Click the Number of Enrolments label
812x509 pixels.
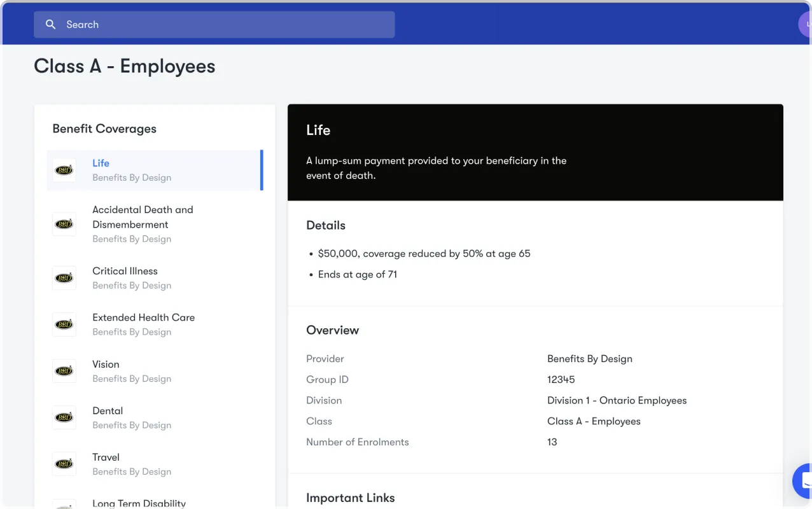click(x=358, y=442)
